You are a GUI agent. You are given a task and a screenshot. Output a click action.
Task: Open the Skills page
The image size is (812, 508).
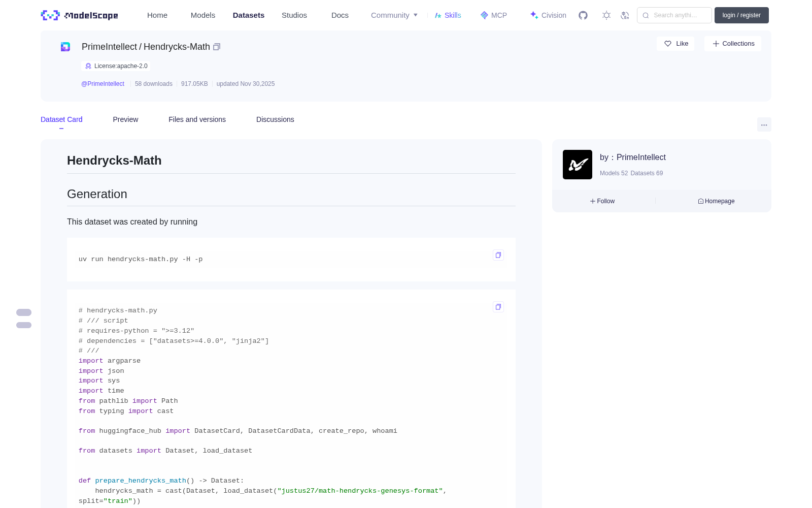pos(448,15)
